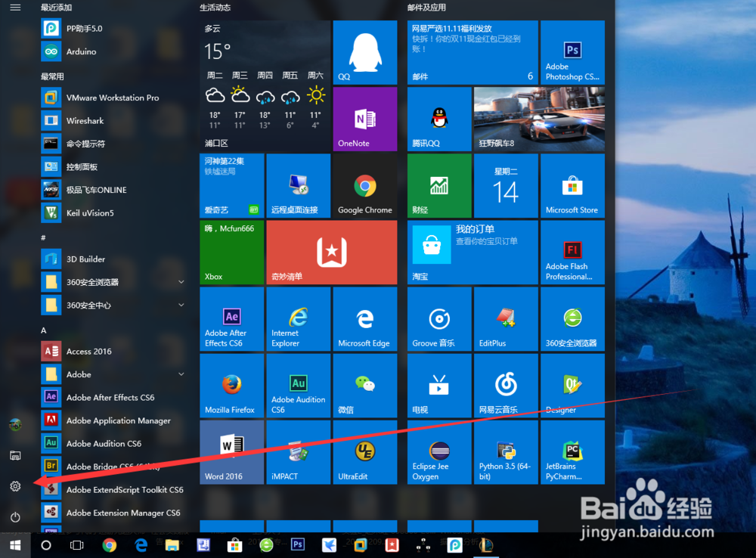Open the Microsoft Edge tile

pyautogui.click(x=365, y=319)
